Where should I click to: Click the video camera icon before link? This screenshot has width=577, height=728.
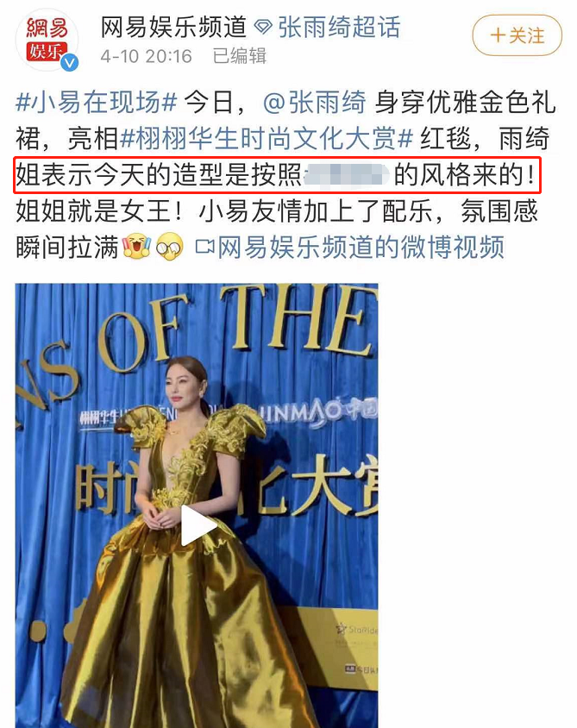pos(204,247)
